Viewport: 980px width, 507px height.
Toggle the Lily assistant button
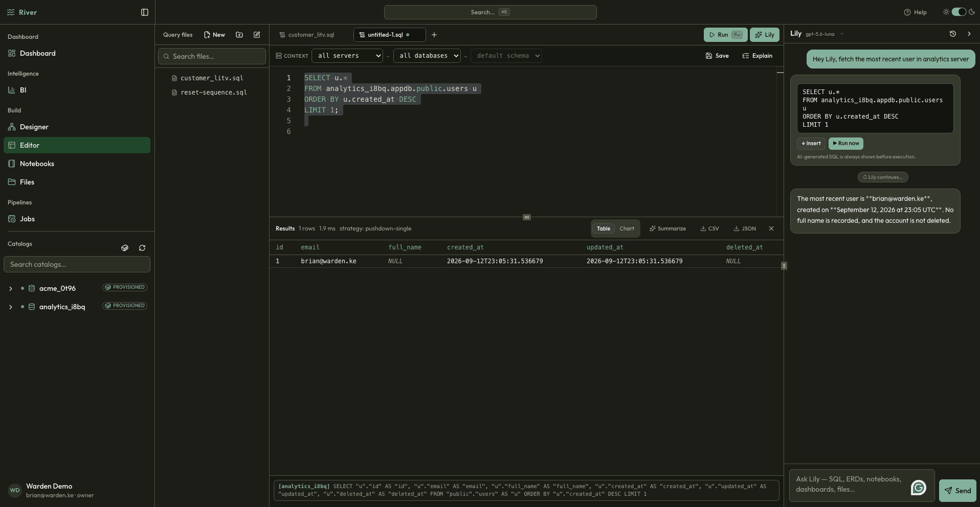point(765,35)
